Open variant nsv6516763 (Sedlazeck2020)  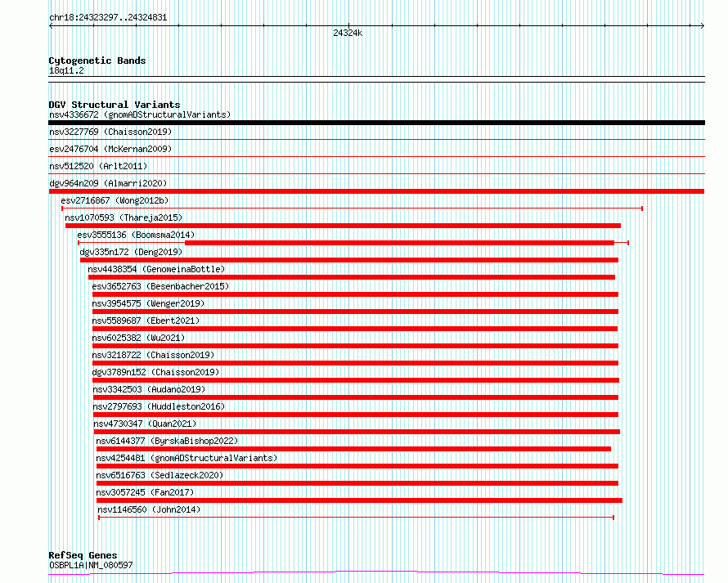point(160,475)
